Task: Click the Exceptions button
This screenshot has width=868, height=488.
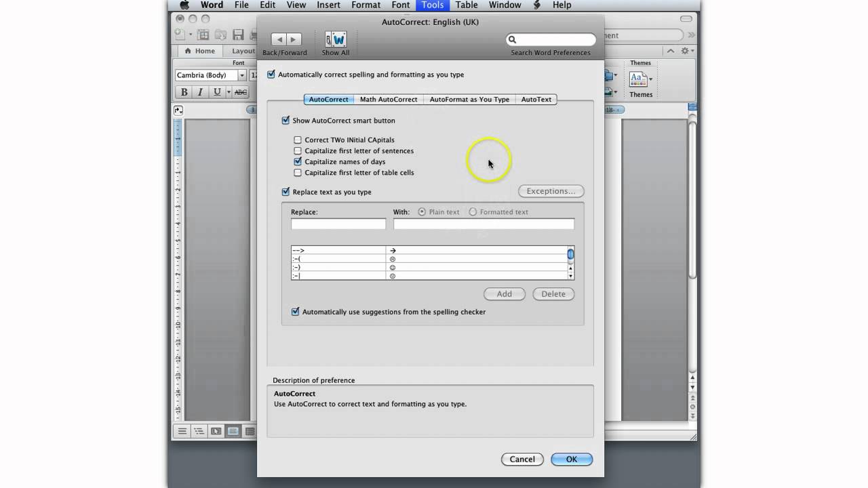Action: tap(551, 191)
